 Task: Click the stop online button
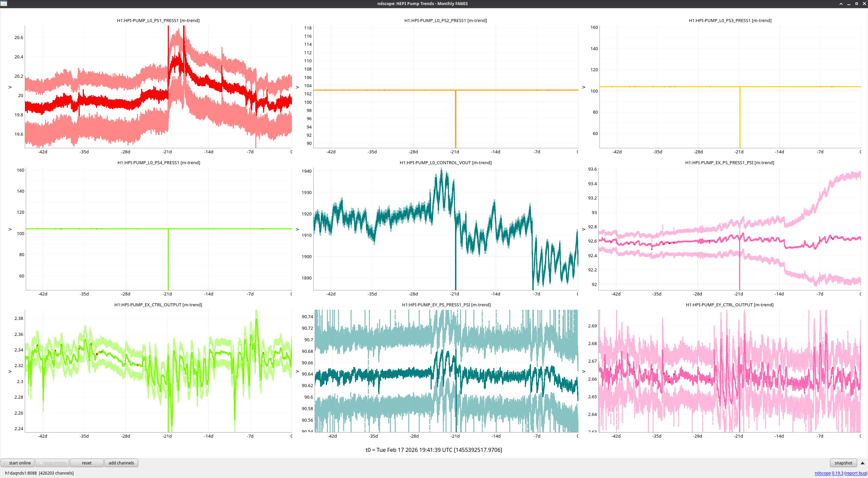pyautogui.click(x=52, y=463)
